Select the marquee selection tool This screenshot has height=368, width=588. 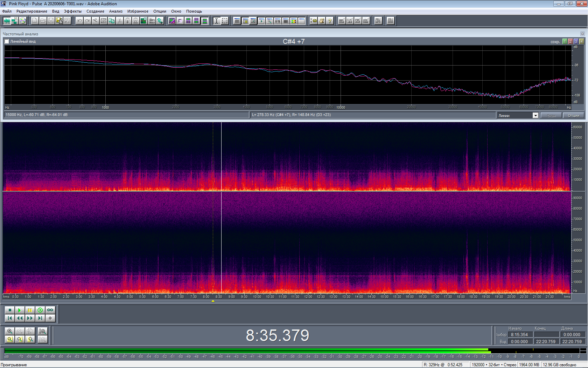pyautogui.click(x=225, y=21)
